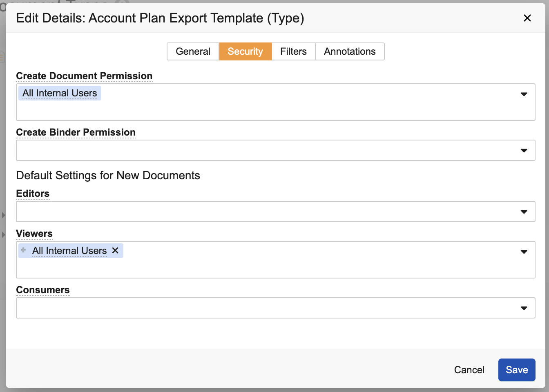Expand the Viewers dropdown arrow
Image resolution: width=549 pixels, height=392 pixels.
(x=524, y=252)
